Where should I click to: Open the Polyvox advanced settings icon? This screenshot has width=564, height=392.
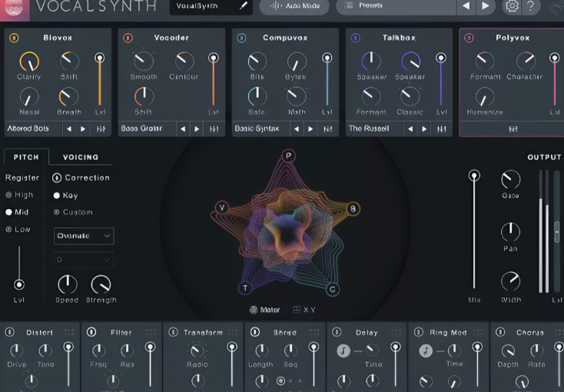513,129
